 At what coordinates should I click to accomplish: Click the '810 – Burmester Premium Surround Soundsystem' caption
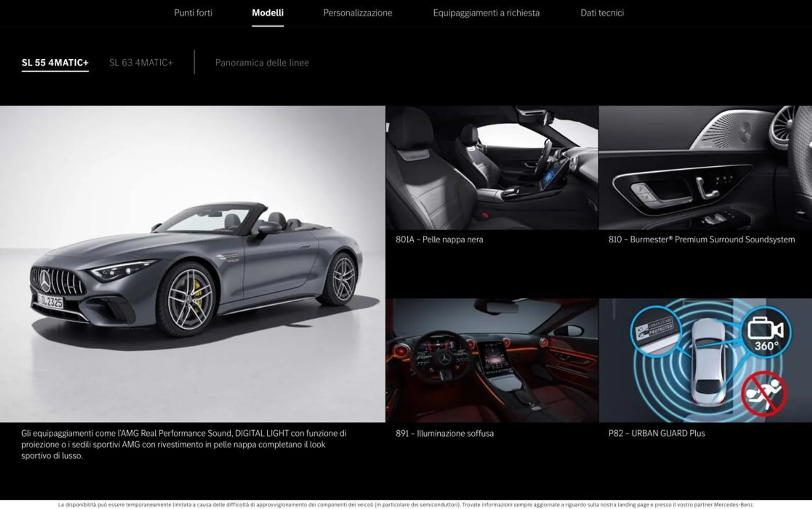[702, 239]
